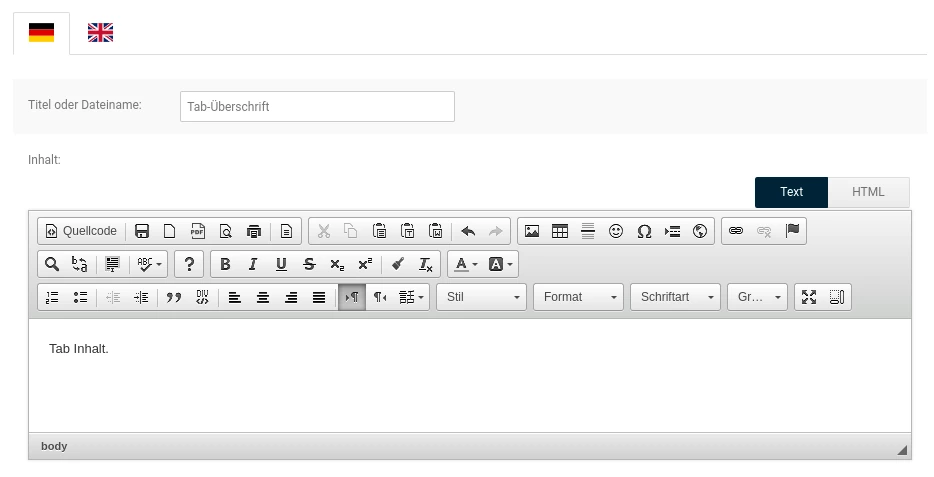Click the Paste clipboard icon
934x477 pixels.
point(379,231)
